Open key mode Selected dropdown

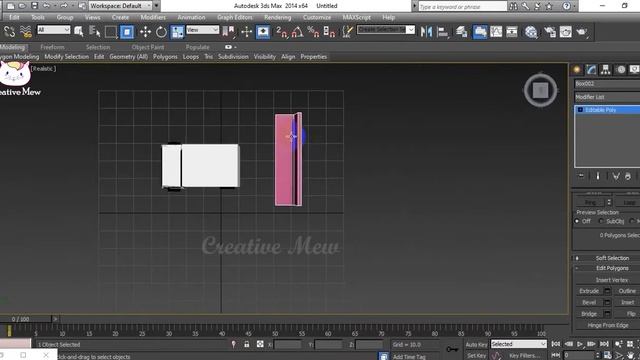click(x=518, y=344)
